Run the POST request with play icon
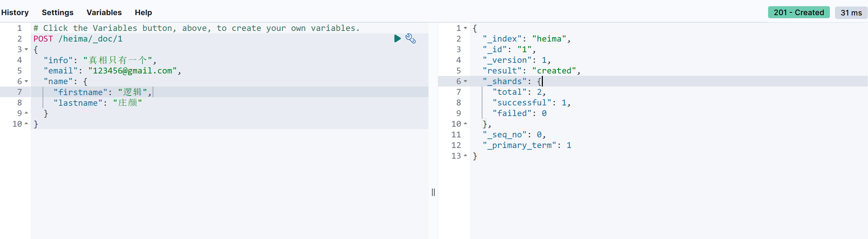 [x=397, y=38]
